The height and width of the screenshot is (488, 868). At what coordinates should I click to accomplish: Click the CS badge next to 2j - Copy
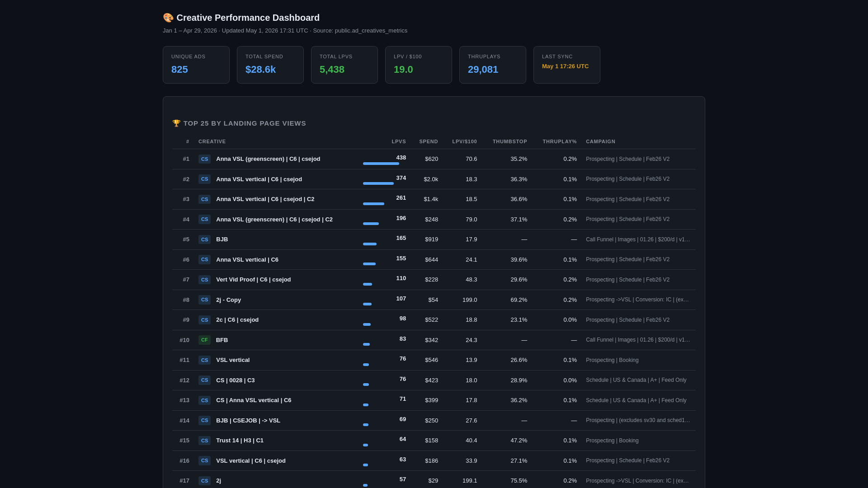[204, 300]
